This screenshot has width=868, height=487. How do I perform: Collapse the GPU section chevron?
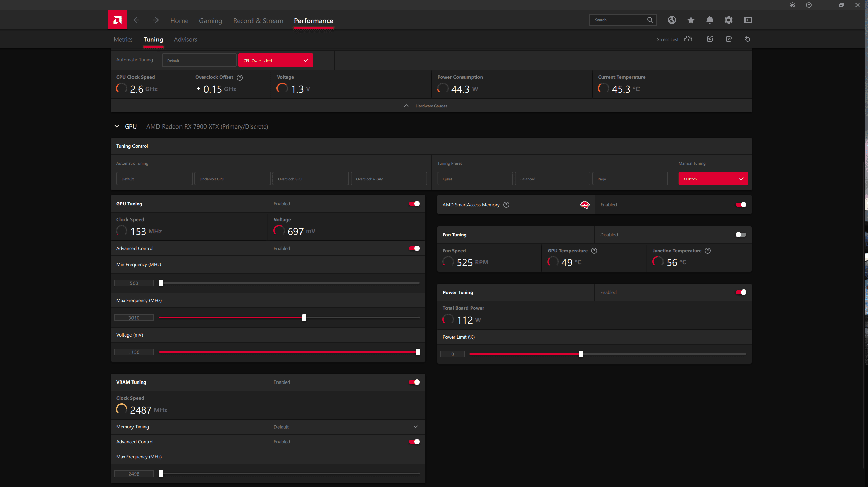117,126
